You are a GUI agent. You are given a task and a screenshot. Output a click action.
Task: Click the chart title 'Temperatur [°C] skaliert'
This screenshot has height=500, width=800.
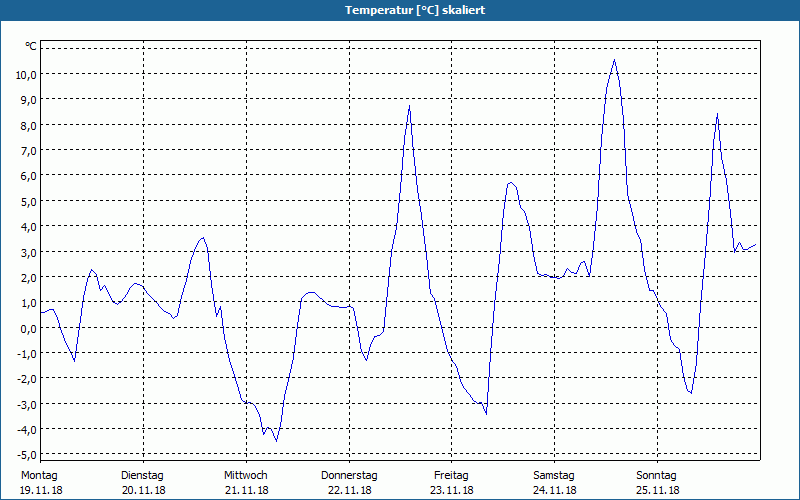(415, 10)
